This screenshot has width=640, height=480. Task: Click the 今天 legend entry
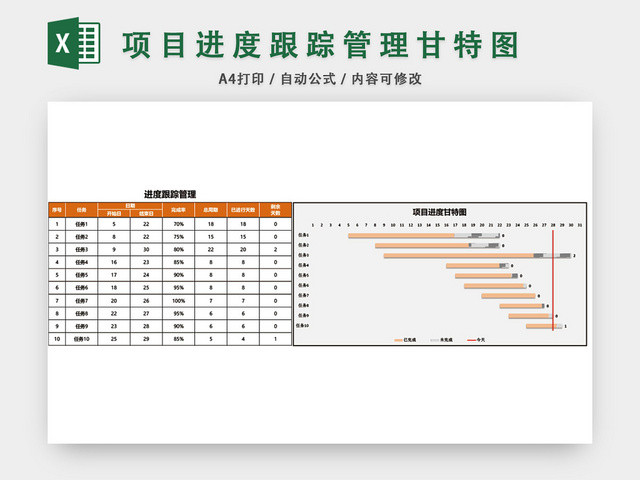476,340
